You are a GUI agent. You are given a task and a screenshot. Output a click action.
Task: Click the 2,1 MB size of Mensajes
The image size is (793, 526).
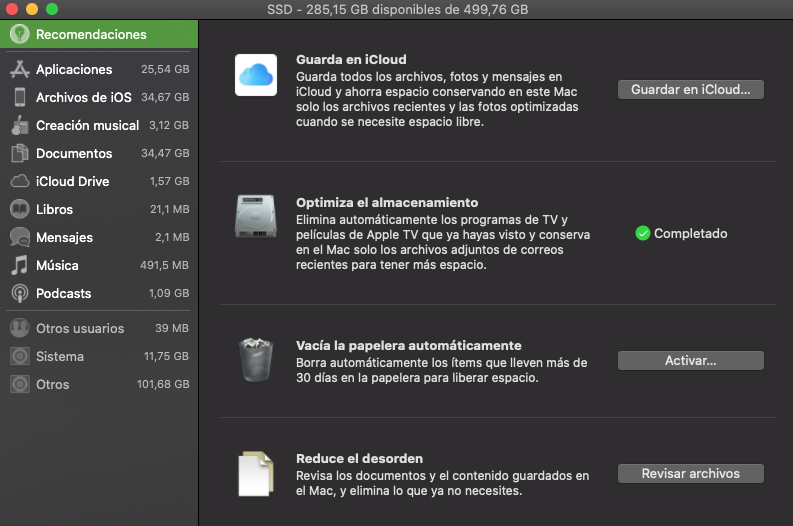pos(172,237)
